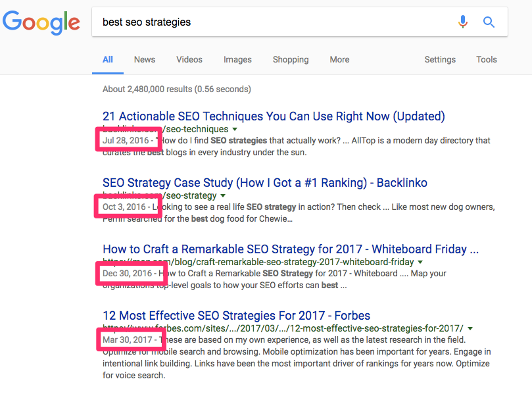532x400 pixels.
Task: Open the Forbes '12 Most Effective SEO Strategies' link
Action: [x=236, y=316]
